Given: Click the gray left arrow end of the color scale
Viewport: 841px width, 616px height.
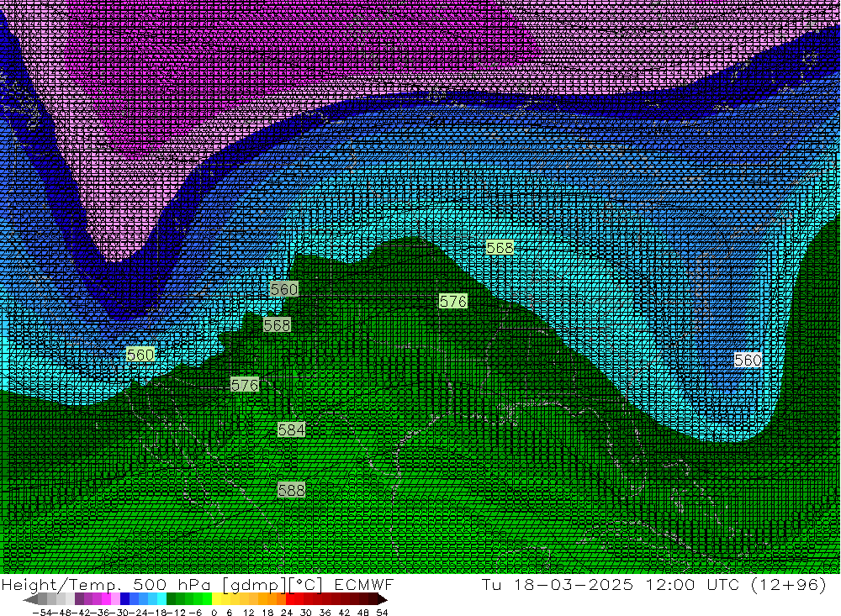Looking at the screenshot, I should pos(30,599).
